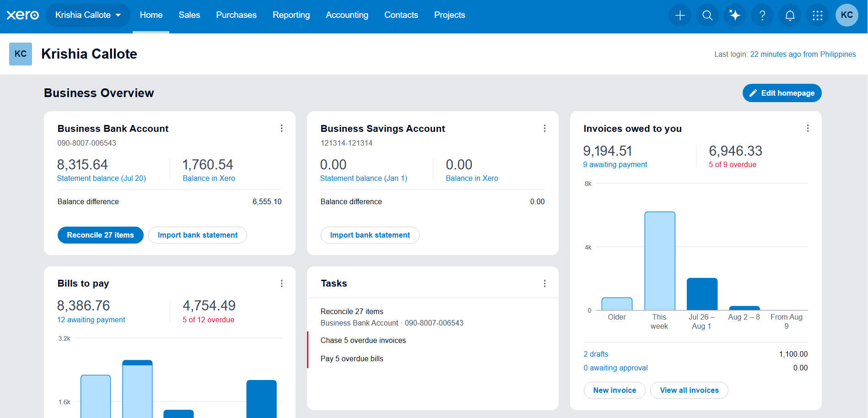Open the Purchases menu
Image resolution: width=868 pixels, height=418 pixels.
click(x=236, y=15)
